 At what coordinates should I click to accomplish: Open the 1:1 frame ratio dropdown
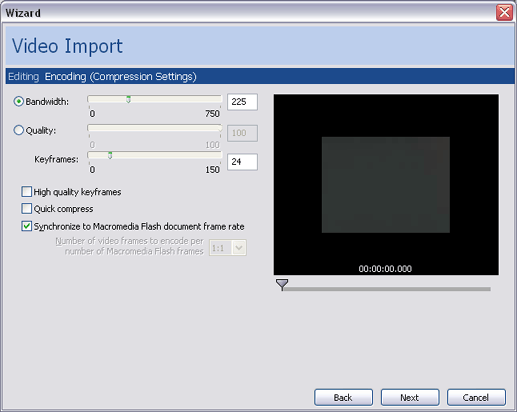228,248
